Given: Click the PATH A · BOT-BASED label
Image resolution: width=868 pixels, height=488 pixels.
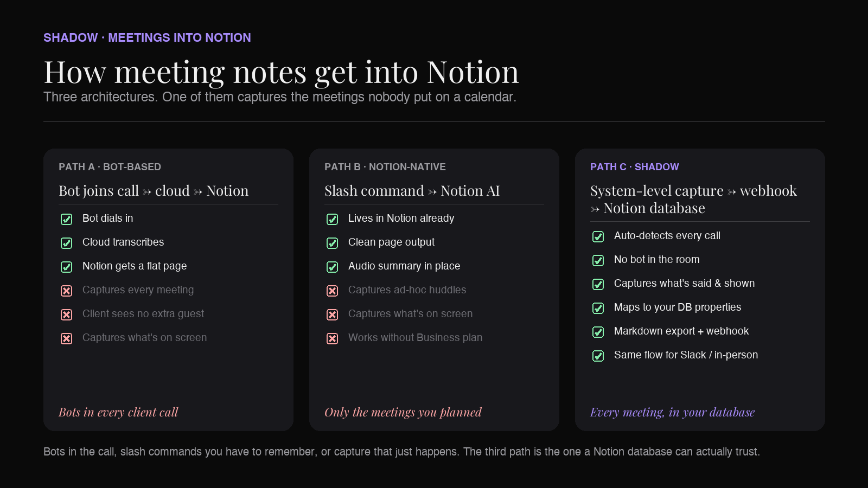Looking at the screenshot, I should point(110,167).
